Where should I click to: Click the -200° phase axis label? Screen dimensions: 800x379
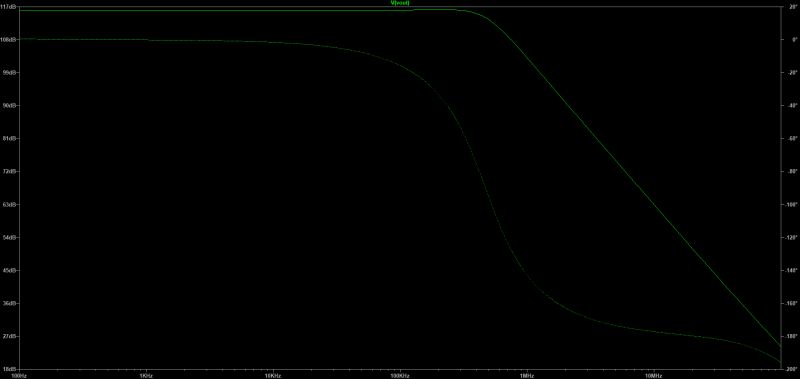(792, 369)
